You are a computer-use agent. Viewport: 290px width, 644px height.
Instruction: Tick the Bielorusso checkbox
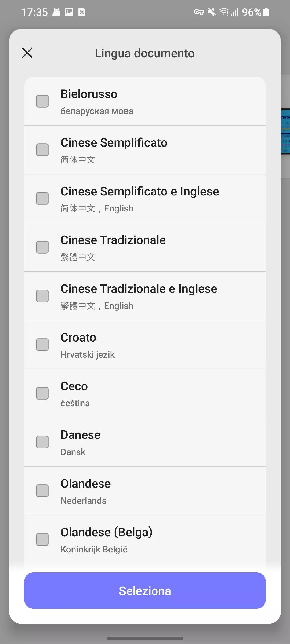(x=42, y=101)
